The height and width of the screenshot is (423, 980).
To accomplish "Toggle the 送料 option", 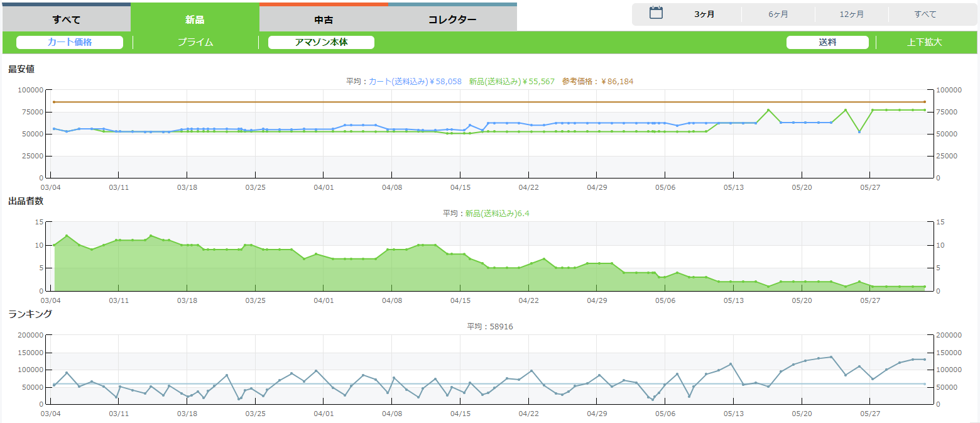I will click(827, 42).
